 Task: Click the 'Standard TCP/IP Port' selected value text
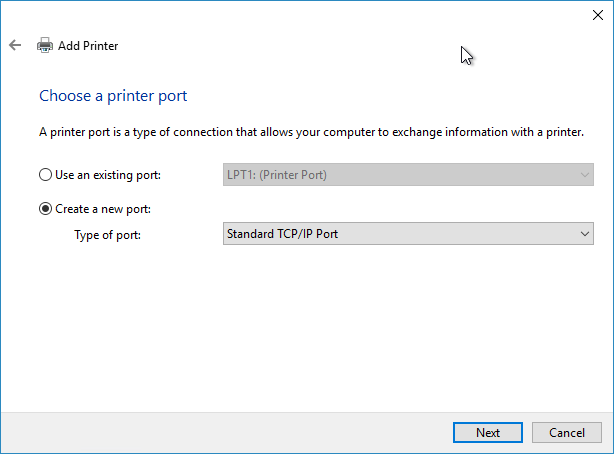pos(289,234)
